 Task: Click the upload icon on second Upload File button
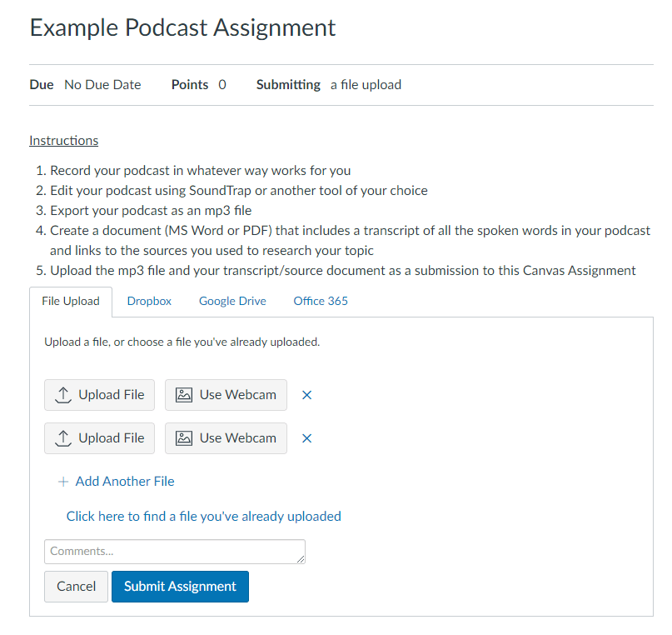click(x=64, y=437)
